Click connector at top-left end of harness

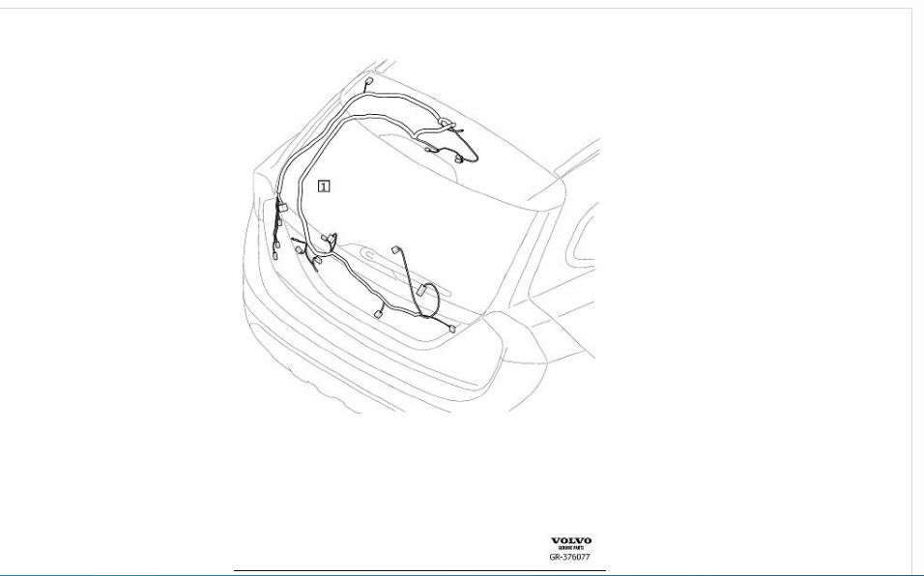click(369, 93)
